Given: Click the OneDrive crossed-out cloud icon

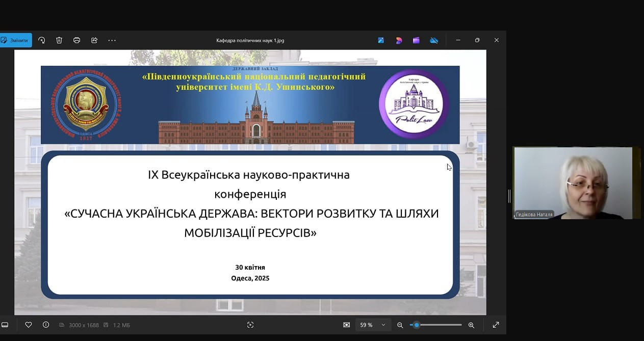Looking at the screenshot, I should pyautogui.click(x=434, y=40).
